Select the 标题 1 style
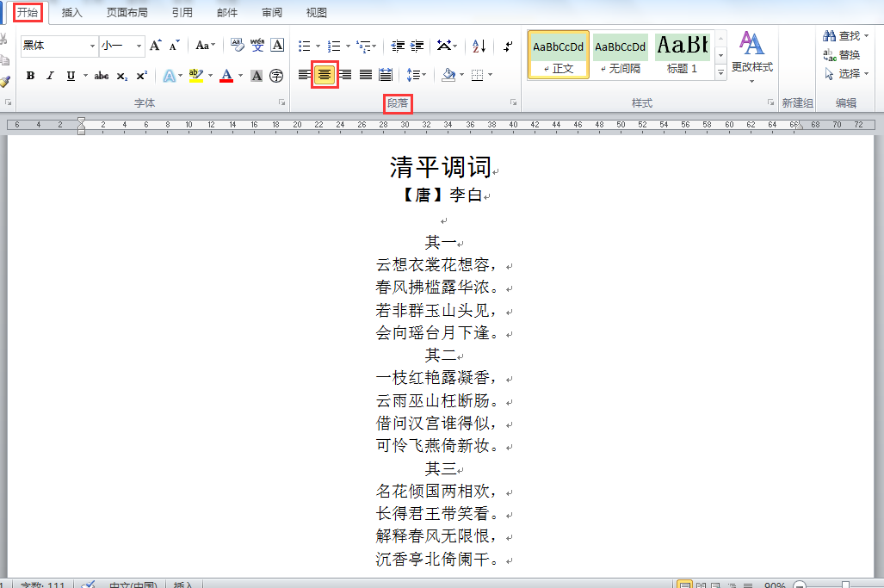Screen dimensions: 884x588 click(683, 55)
